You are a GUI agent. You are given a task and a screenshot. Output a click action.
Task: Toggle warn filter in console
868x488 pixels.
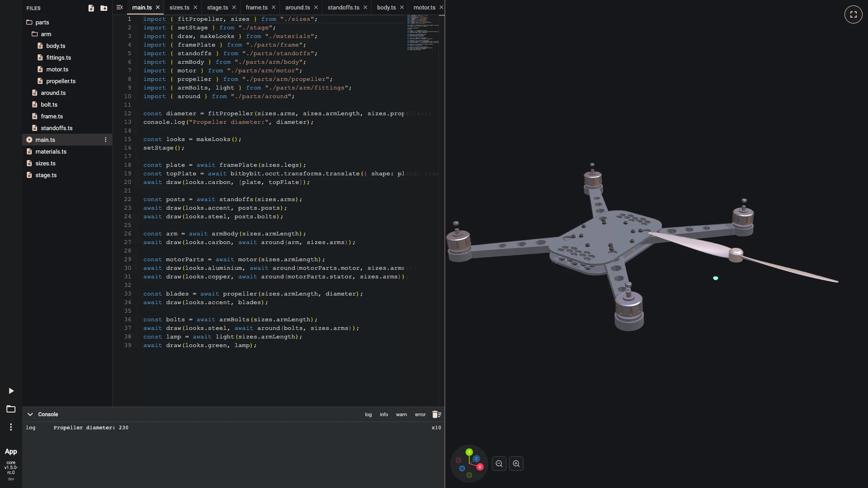tap(401, 414)
